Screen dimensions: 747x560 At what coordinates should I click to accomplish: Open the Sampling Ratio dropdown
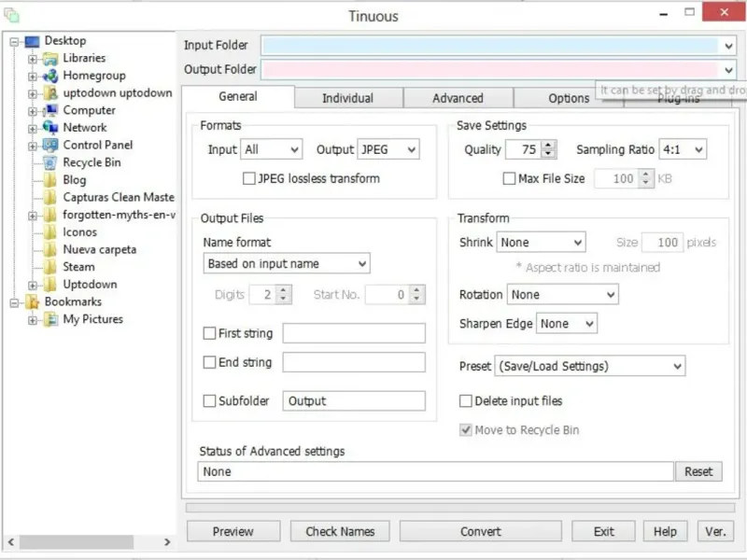tap(683, 149)
